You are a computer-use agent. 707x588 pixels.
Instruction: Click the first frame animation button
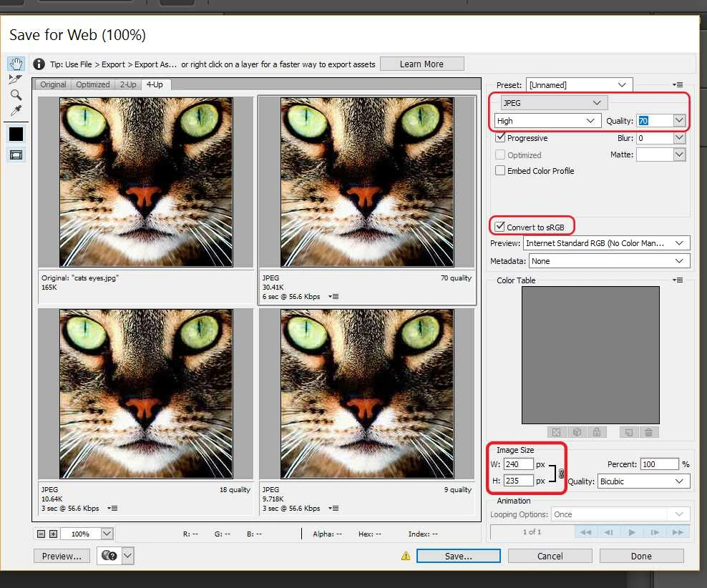pos(586,532)
